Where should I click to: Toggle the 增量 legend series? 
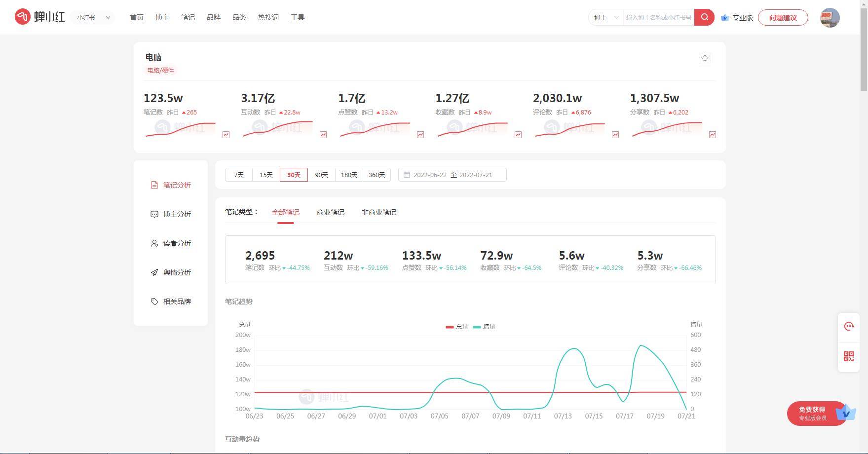tap(484, 327)
